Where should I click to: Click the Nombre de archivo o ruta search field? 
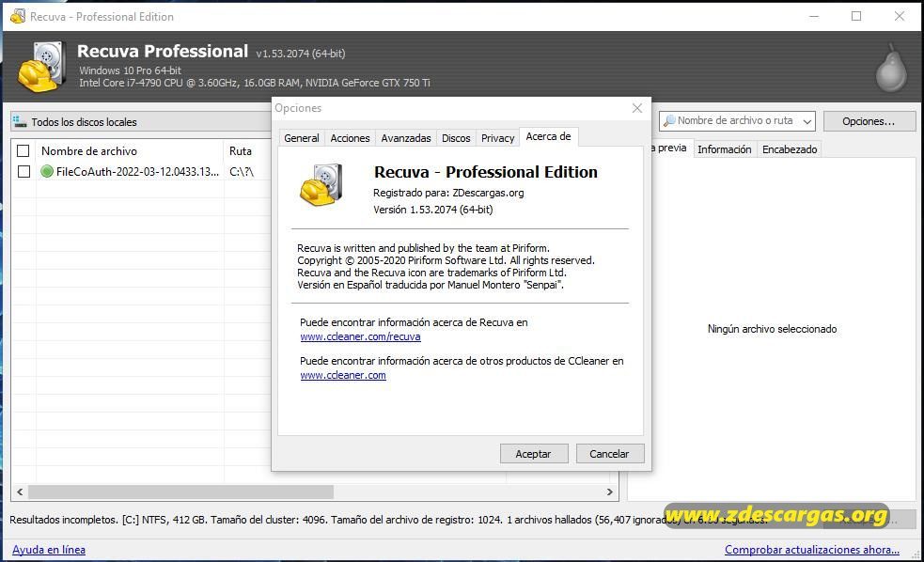[x=735, y=121]
